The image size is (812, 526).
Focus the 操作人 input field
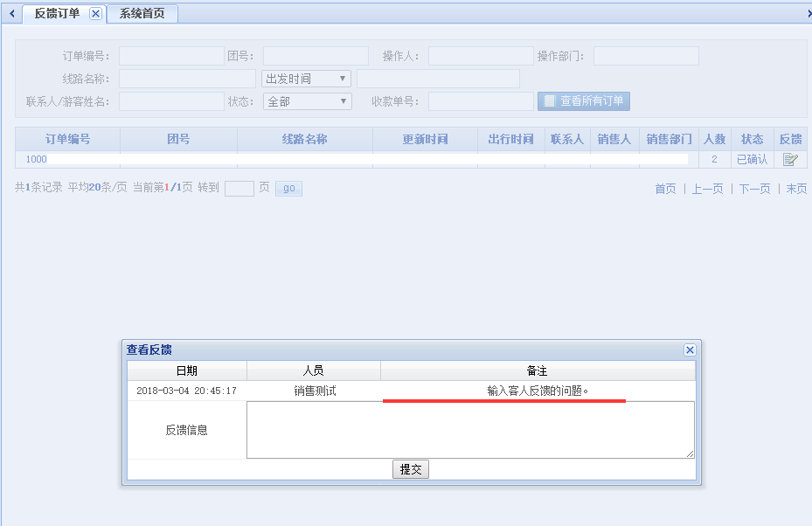point(481,56)
